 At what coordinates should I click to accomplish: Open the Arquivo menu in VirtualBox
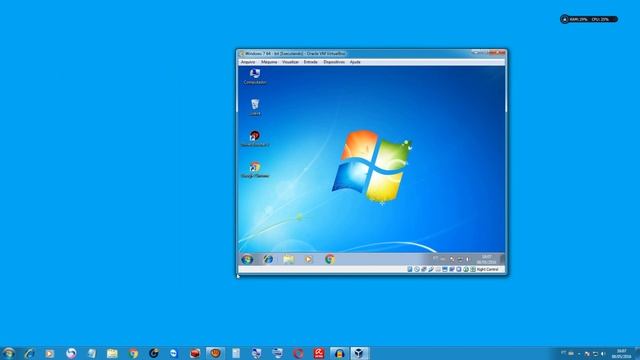248,62
